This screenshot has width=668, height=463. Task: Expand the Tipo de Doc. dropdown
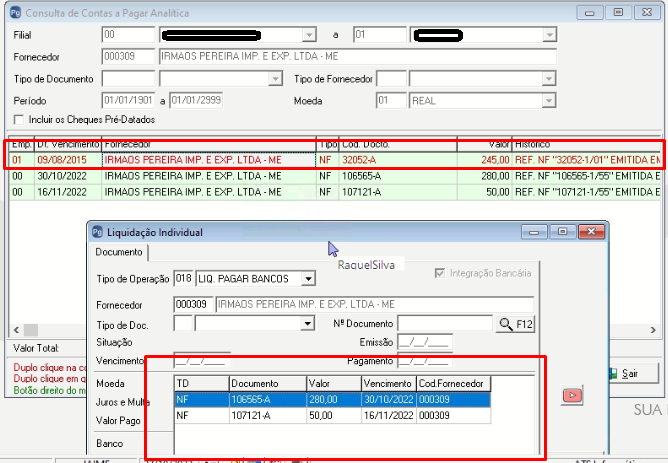(307, 324)
